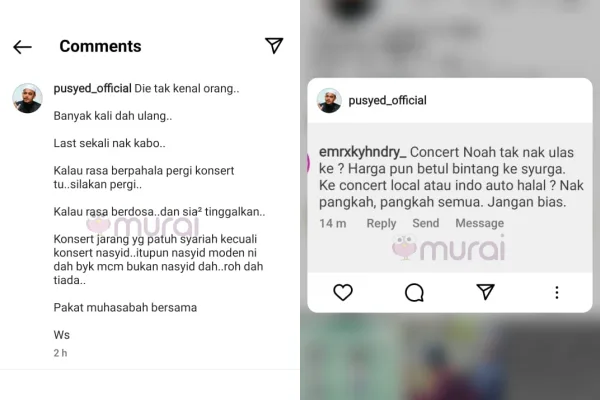
Task: Open the emrxkyhndry_ username profile link
Action: 362,152
